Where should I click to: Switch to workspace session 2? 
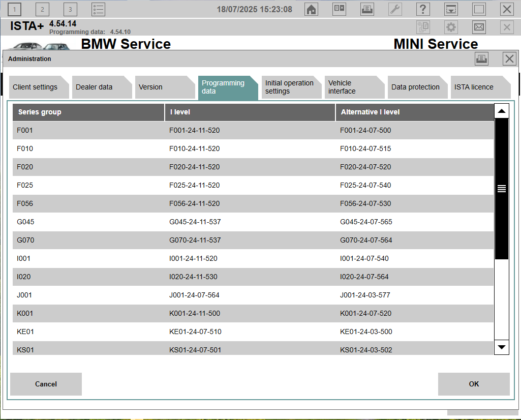(42, 9)
